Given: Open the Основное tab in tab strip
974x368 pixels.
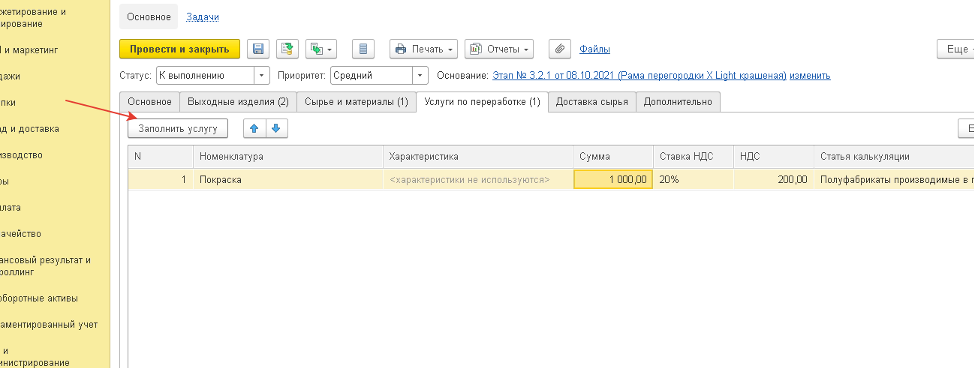Looking at the screenshot, I should click(x=149, y=102).
